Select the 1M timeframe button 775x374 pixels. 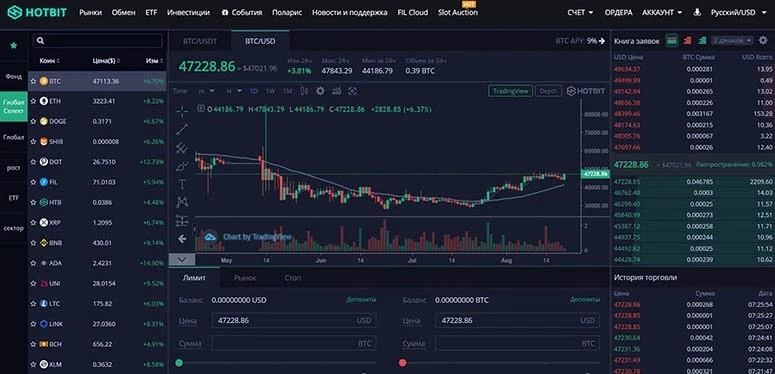pos(287,91)
